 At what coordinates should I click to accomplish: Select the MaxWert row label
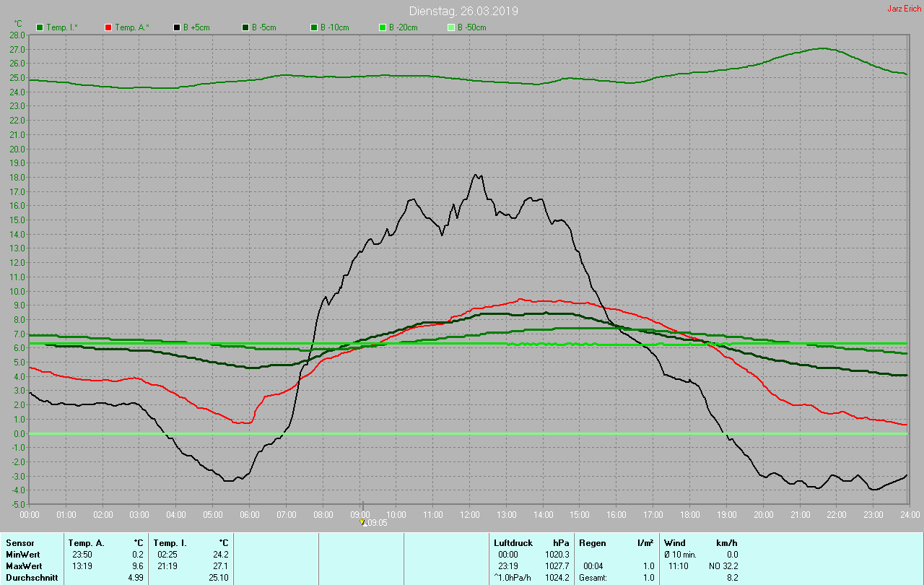pyautogui.click(x=23, y=566)
